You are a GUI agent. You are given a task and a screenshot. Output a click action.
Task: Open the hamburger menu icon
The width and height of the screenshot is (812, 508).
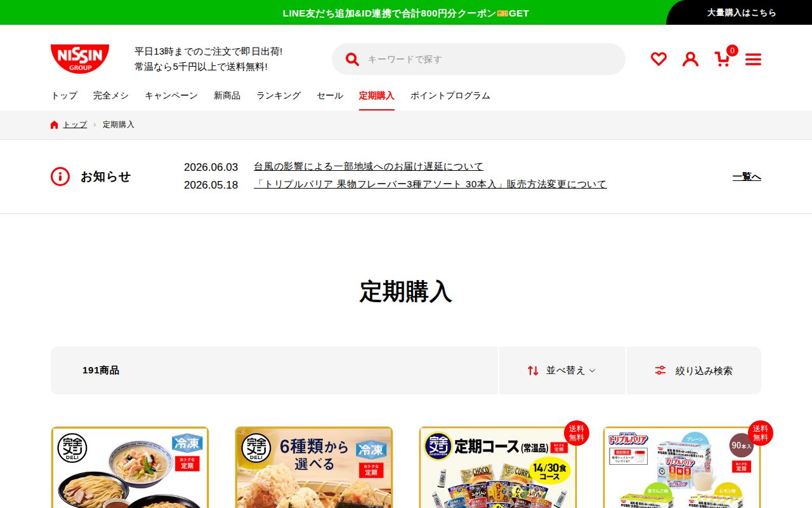753,60
